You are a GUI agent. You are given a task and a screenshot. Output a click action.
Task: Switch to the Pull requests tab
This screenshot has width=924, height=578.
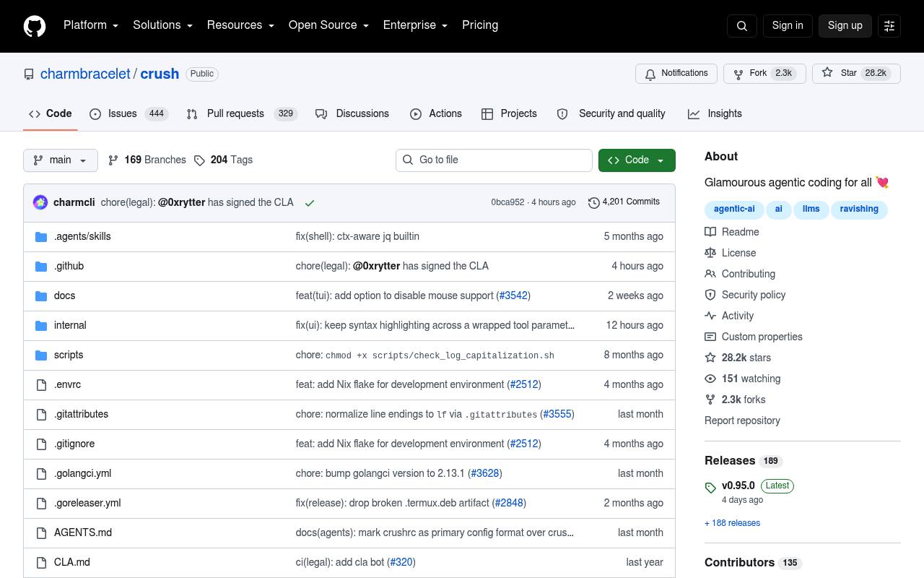click(x=242, y=114)
